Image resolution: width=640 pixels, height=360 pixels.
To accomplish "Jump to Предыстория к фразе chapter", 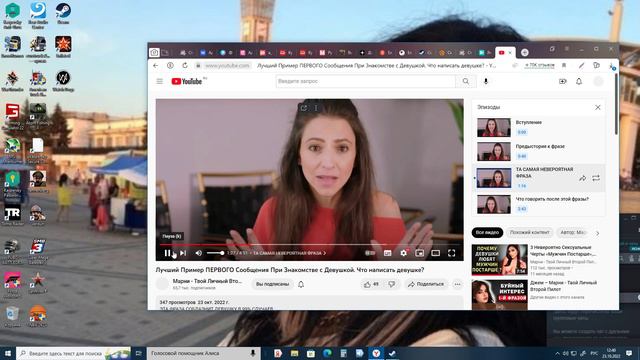I will pyautogui.click(x=539, y=151).
